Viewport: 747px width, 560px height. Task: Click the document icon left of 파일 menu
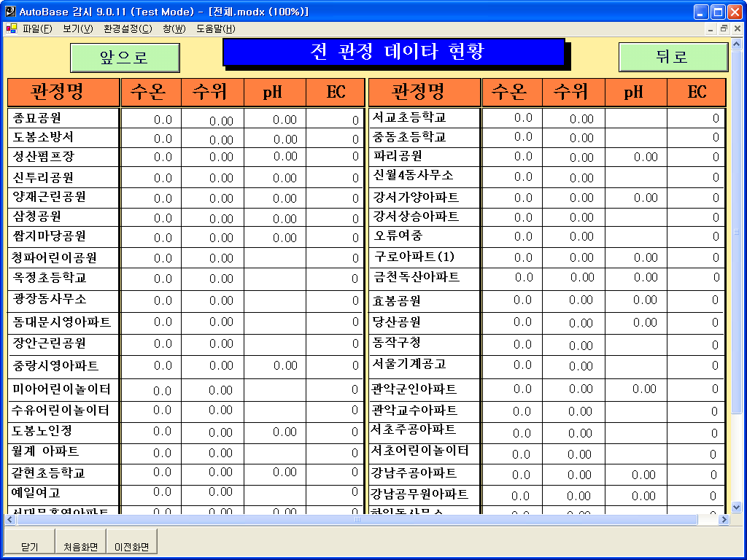[11, 29]
